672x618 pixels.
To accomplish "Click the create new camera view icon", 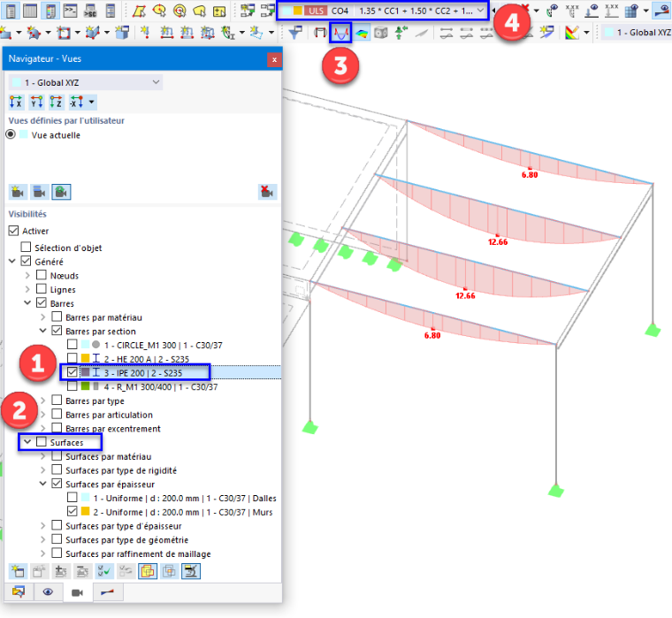I will pos(18,192).
